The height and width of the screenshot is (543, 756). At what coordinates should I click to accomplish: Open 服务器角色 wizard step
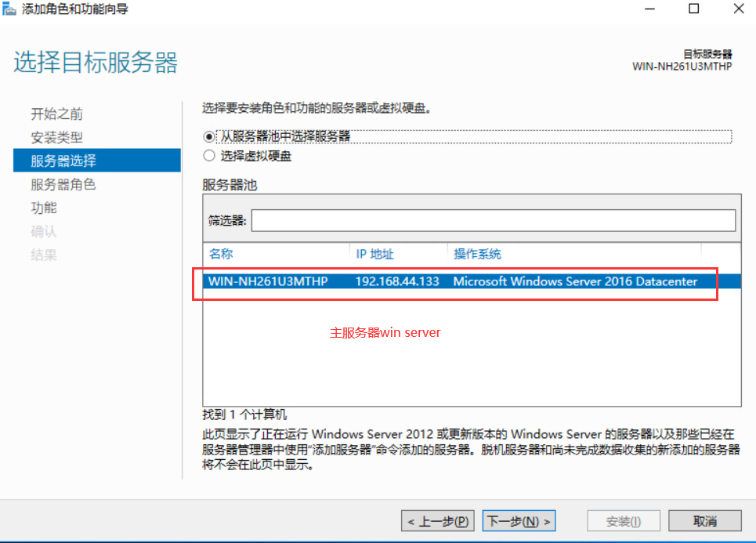pos(63,184)
